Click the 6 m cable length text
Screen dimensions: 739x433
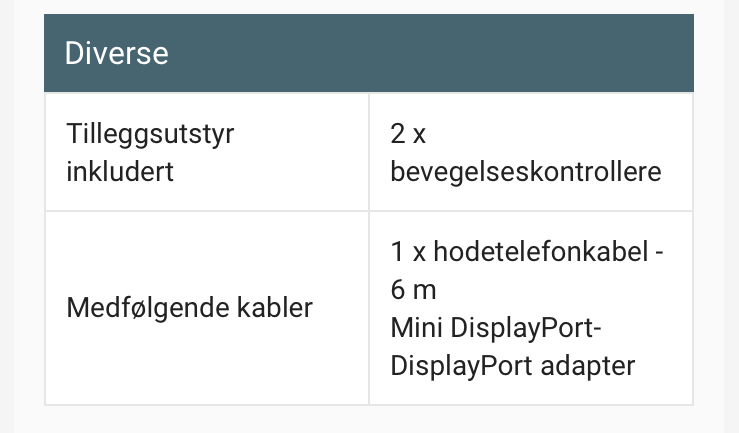click(413, 289)
